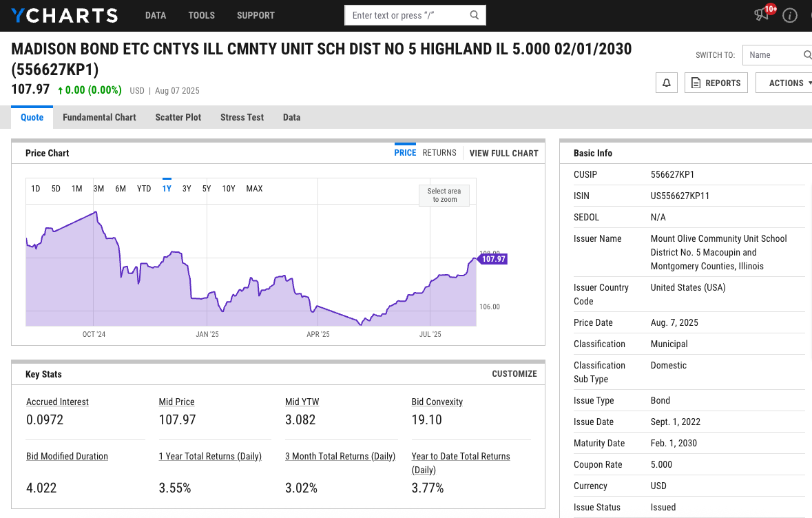Click View Full Chart link

point(503,153)
